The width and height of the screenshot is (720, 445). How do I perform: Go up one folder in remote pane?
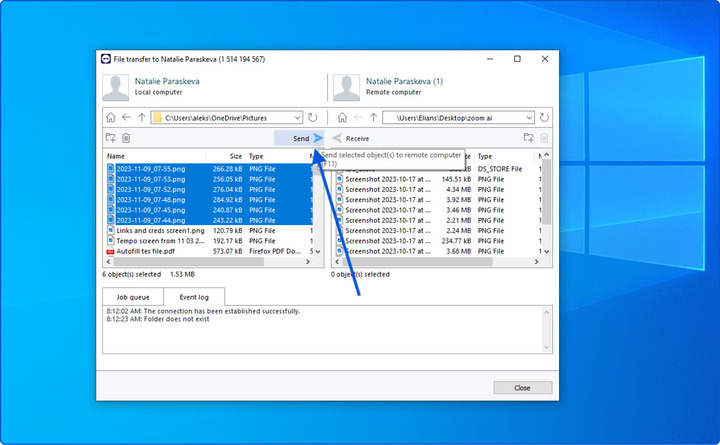point(373,118)
